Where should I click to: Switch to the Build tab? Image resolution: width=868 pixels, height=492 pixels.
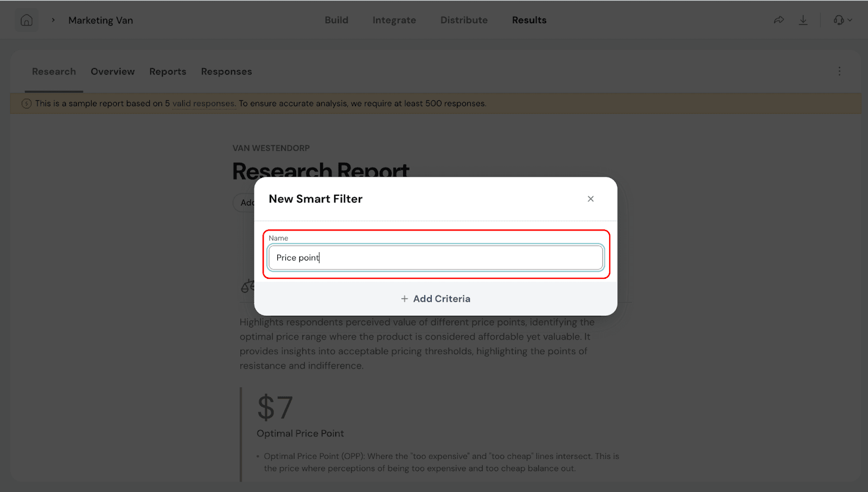click(x=336, y=20)
